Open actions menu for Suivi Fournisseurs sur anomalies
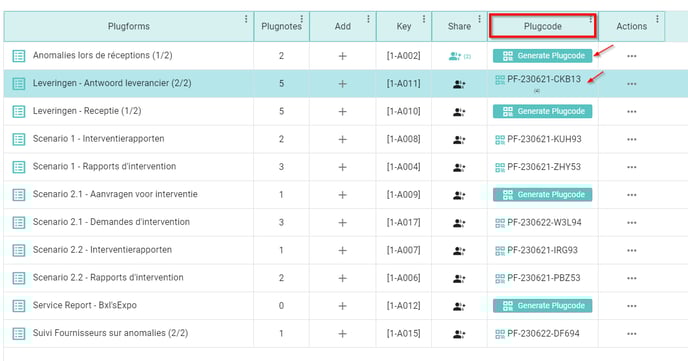The width and height of the screenshot is (688, 361). coord(632,334)
